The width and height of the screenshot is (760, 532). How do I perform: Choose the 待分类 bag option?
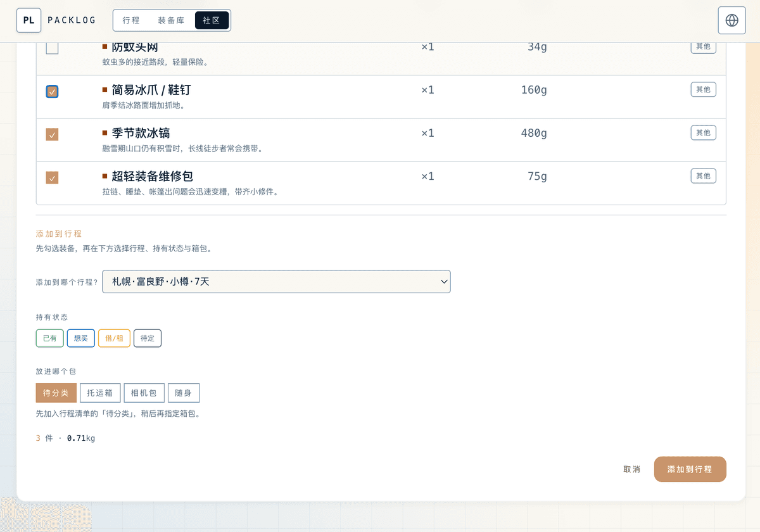pyautogui.click(x=56, y=393)
